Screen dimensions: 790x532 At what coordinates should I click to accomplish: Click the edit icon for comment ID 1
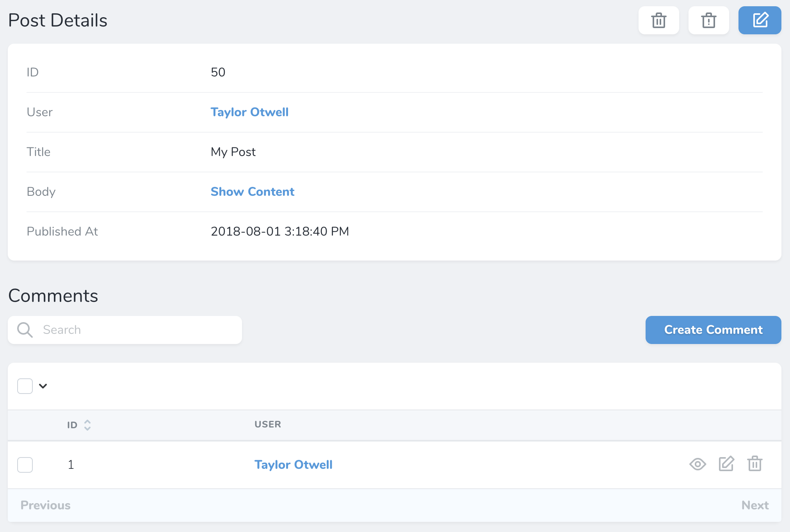pyautogui.click(x=726, y=464)
